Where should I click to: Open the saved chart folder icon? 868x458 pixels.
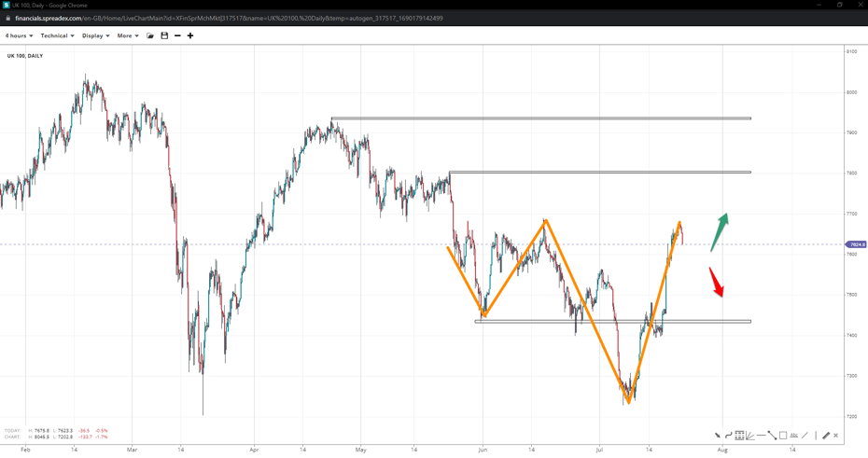(150, 36)
